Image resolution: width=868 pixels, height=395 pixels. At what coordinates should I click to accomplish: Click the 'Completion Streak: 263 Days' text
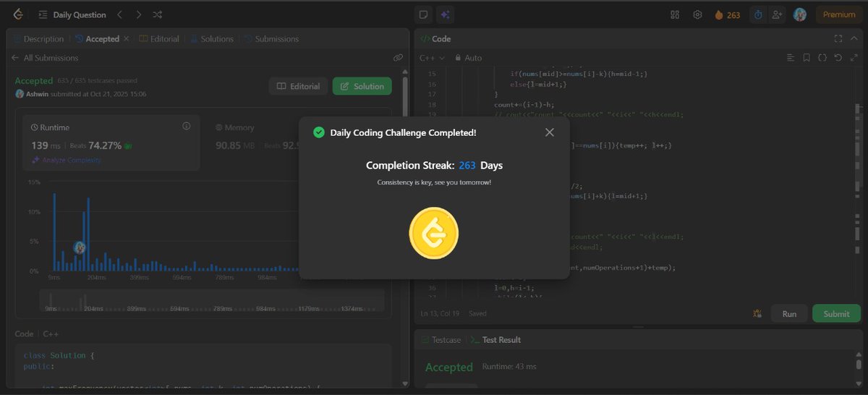[x=434, y=166]
